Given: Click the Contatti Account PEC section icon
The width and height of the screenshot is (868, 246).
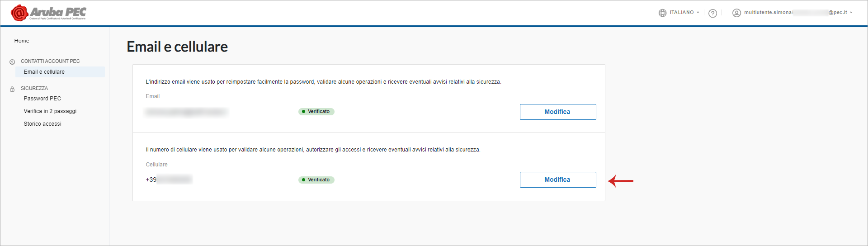Looking at the screenshot, I should tap(12, 61).
